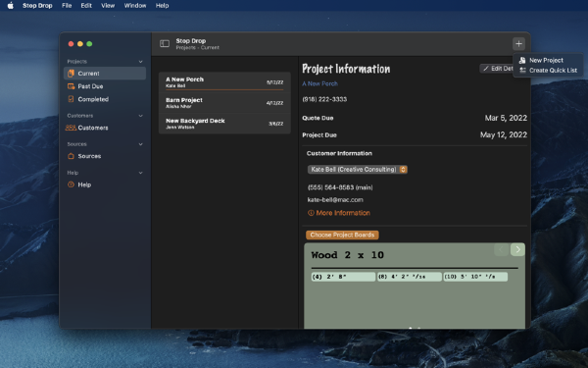Open the Window menu
This screenshot has height=368, width=588.
[135, 5]
